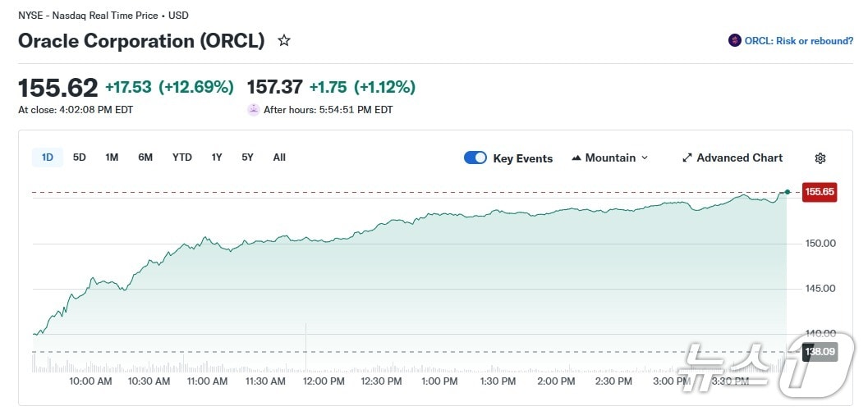
Task: Select the 1M range tab
Action: [112, 158]
